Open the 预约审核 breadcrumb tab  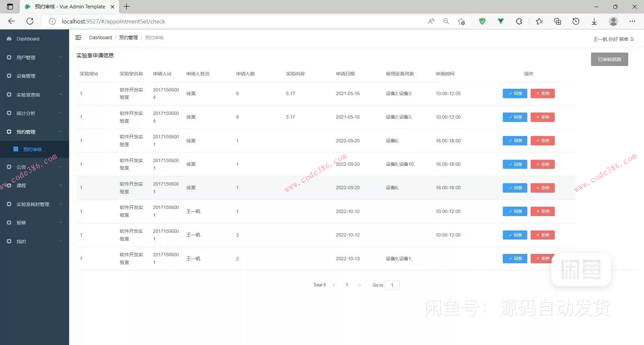point(154,38)
